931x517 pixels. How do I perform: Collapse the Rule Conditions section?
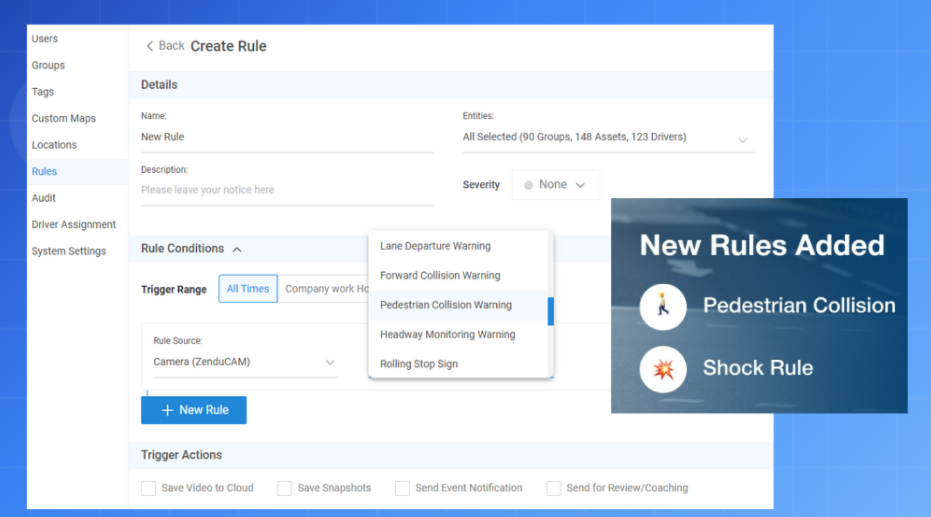point(237,249)
